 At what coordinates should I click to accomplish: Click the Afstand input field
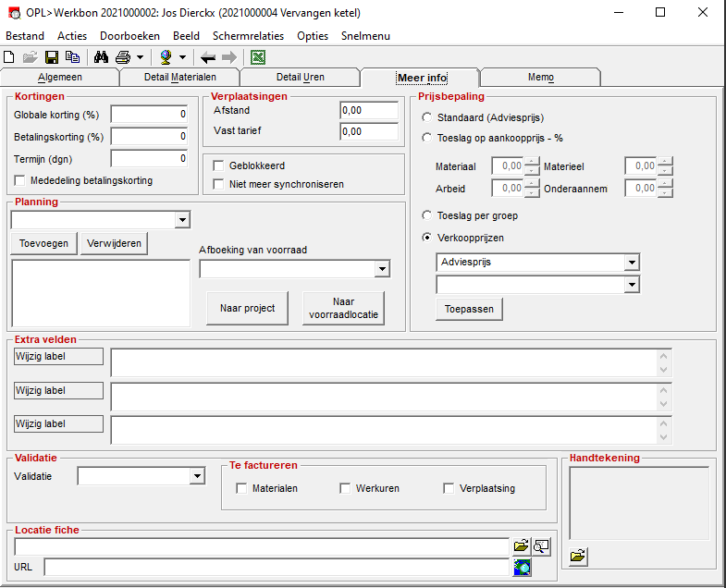(369, 111)
